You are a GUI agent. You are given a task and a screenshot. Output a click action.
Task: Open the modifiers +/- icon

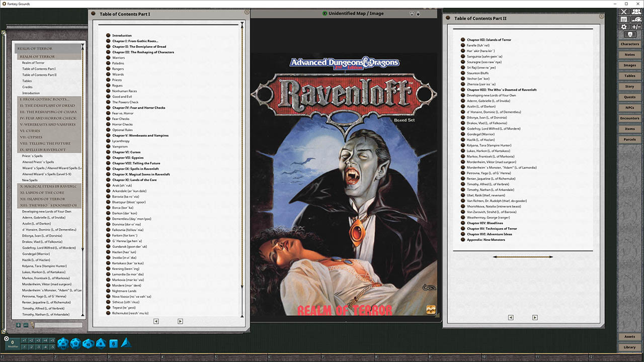pyautogui.click(x=636, y=27)
